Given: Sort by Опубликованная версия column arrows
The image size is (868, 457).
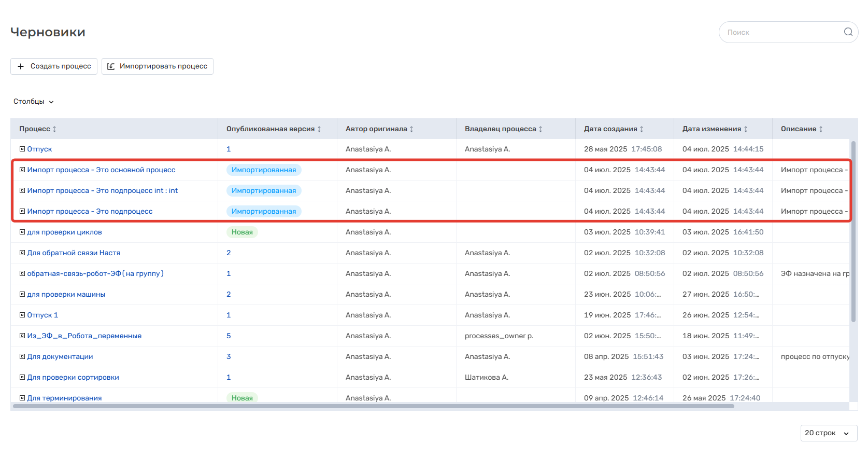Looking at the screenshot, I should point(319,129).
